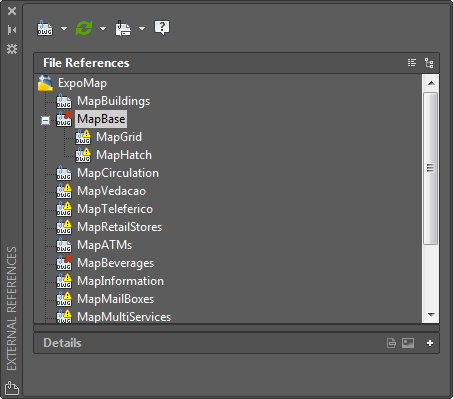The width and height of the screenshot is (453, 399).
Task: Click the Attach DWG toolbar icon
Action: [45, 28]
